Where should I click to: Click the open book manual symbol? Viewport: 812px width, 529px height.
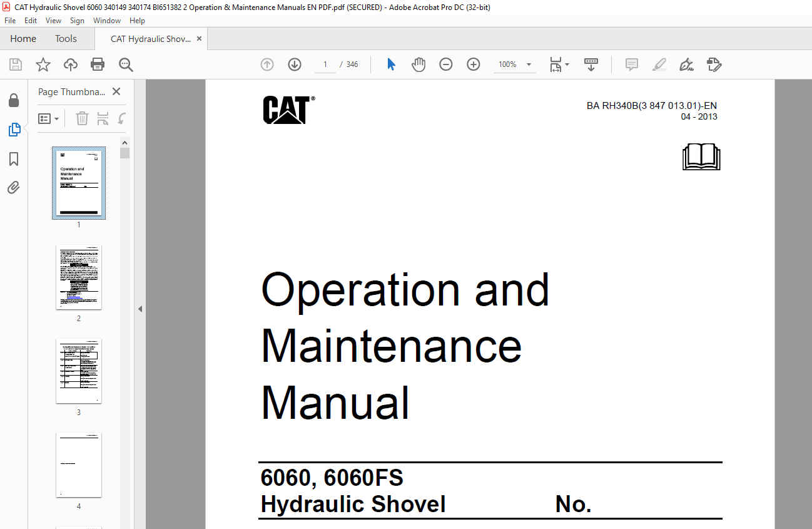(x=701, y=157)
